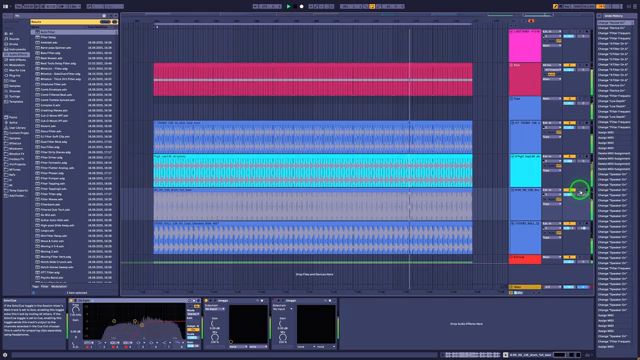
Task: Arm the Arrangement Record button
Action: [x=302, y=7]
